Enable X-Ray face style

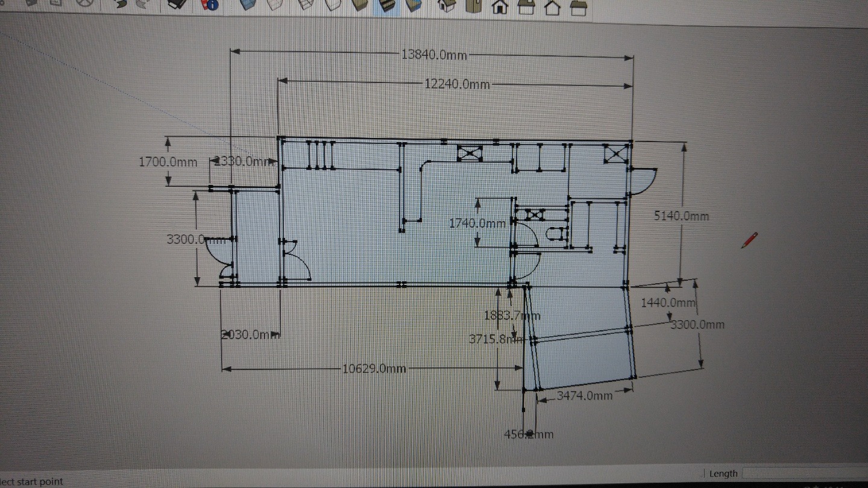(x=247, y=5)
